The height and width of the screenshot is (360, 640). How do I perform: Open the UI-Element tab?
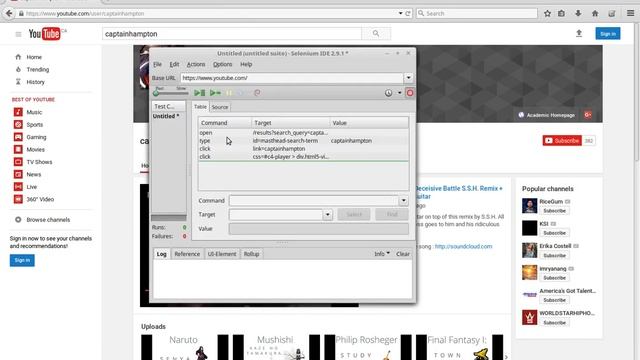222,254
